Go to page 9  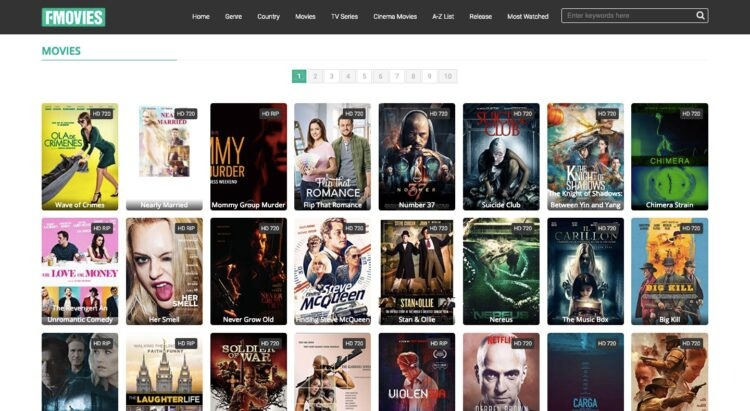[430, 76]
